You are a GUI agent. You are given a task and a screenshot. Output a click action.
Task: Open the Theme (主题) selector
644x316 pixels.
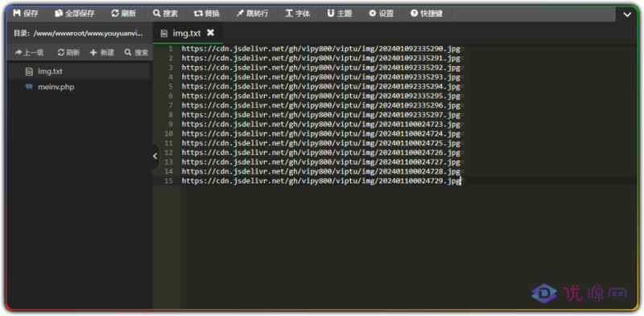[340, 14]
